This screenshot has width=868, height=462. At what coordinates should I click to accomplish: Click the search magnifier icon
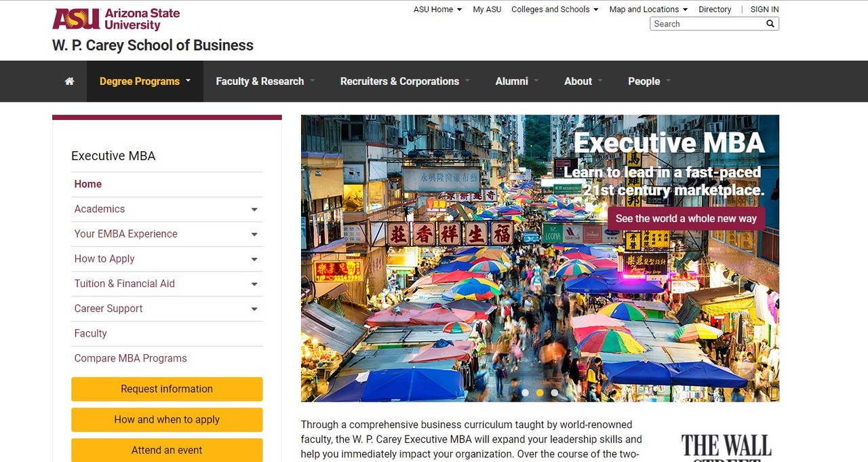770,24
